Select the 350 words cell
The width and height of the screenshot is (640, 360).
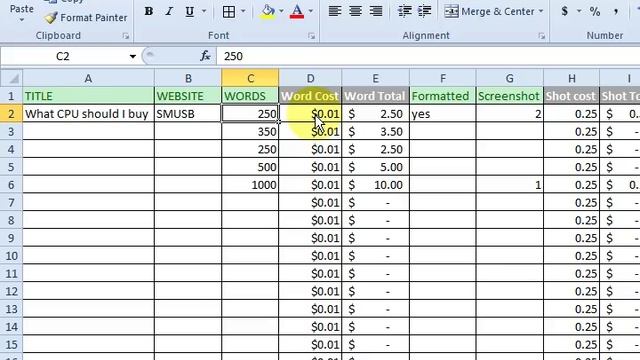[x=250, y=131]
